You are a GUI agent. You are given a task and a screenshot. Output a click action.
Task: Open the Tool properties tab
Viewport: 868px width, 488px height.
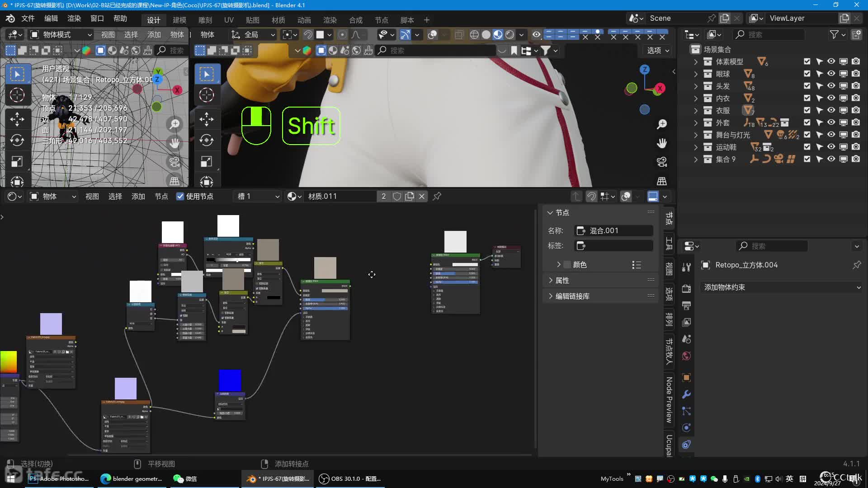686,267
